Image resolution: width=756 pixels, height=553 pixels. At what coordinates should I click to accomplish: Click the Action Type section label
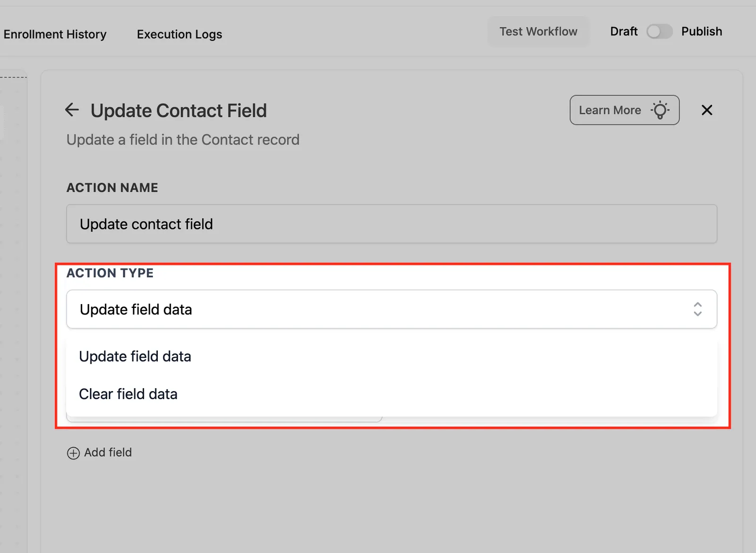point(110,273)
